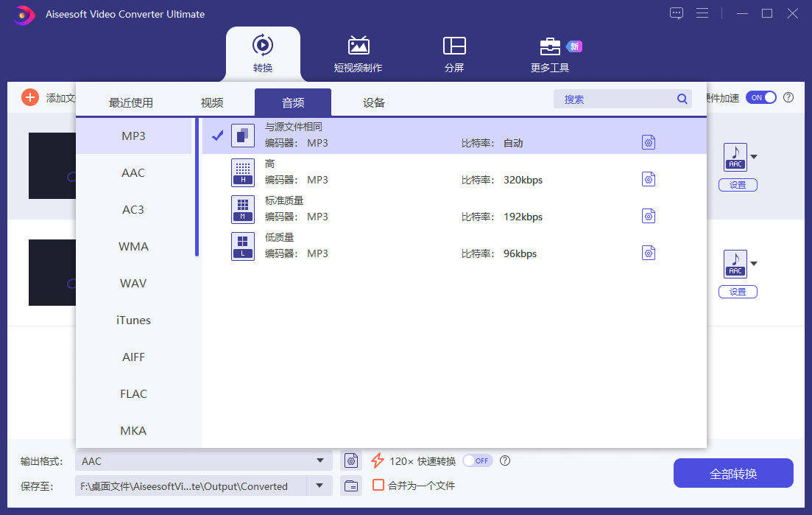Viewport: 812px width, 515px height.
Task: Click the help question mark near 快速转换
Action: (504, 460)
